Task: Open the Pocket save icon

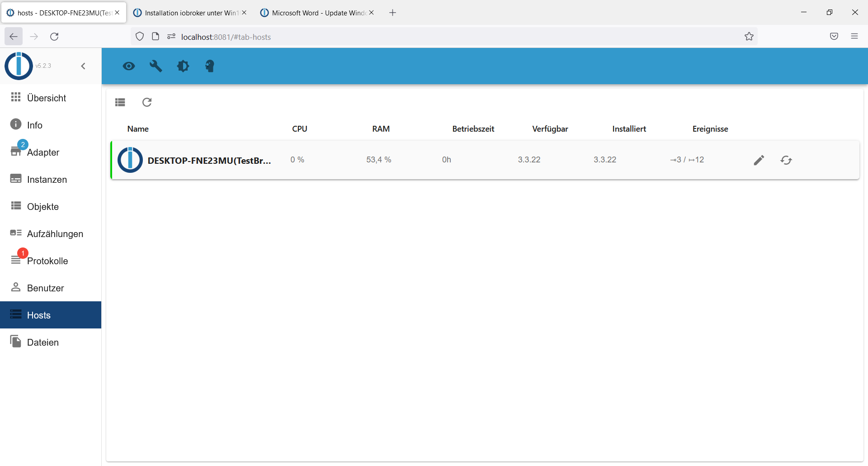Action: click(834, 37)
